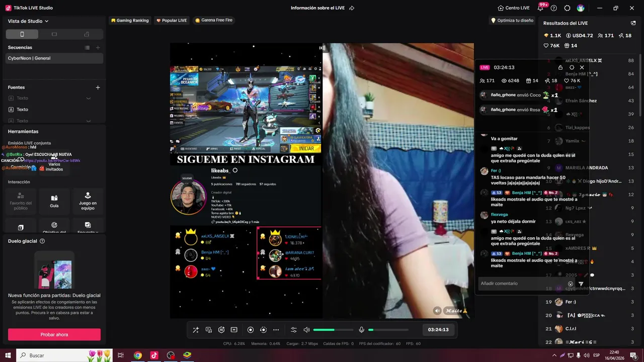Select the CyberNeon | General scene
This screenshot has height=362, width=644.
[x=54, y=58]
